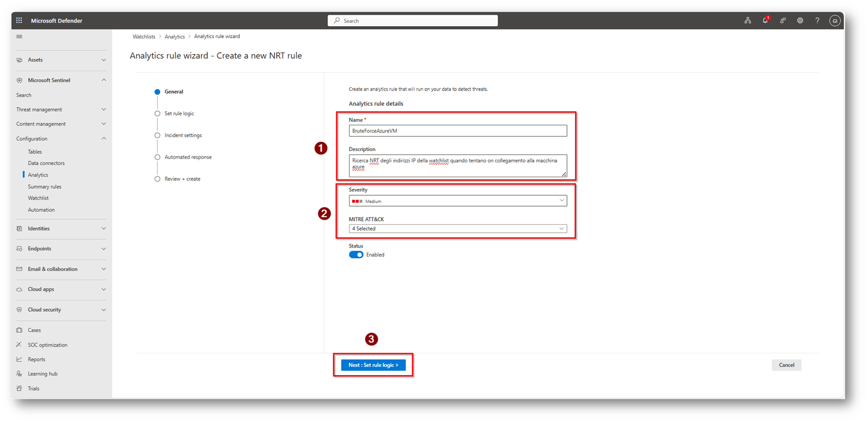Screen dimensions: 868x422
Task: Expand the Cloud apps chevron
Action: [x=104, y=290]
